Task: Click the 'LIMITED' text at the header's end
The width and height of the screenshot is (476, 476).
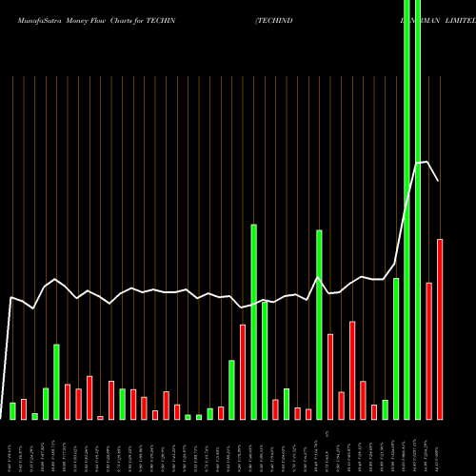Action: pos(461,21)
